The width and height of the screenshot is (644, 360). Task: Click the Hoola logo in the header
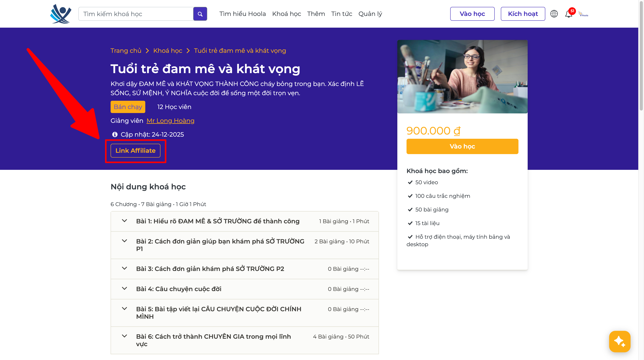[x=61, y=14]
